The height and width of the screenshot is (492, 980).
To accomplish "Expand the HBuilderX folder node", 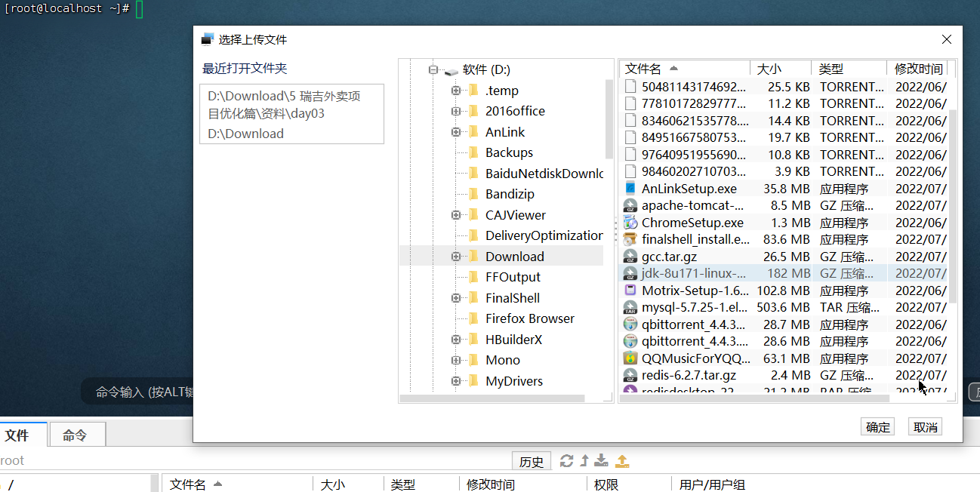I will pos(456,340).
